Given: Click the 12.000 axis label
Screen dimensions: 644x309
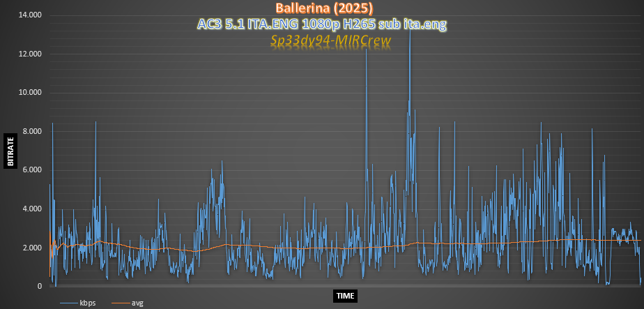Looking at the screenshot, I should click(x=31, y=54).
